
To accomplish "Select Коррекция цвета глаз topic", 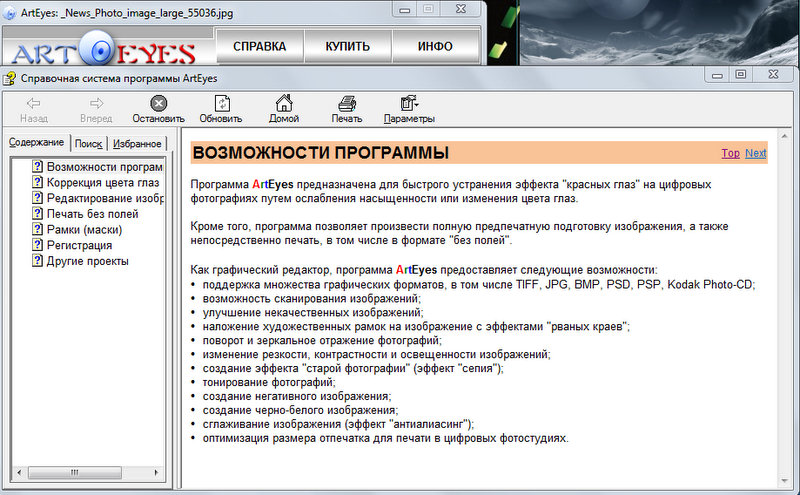I will [x=103, y=183].
